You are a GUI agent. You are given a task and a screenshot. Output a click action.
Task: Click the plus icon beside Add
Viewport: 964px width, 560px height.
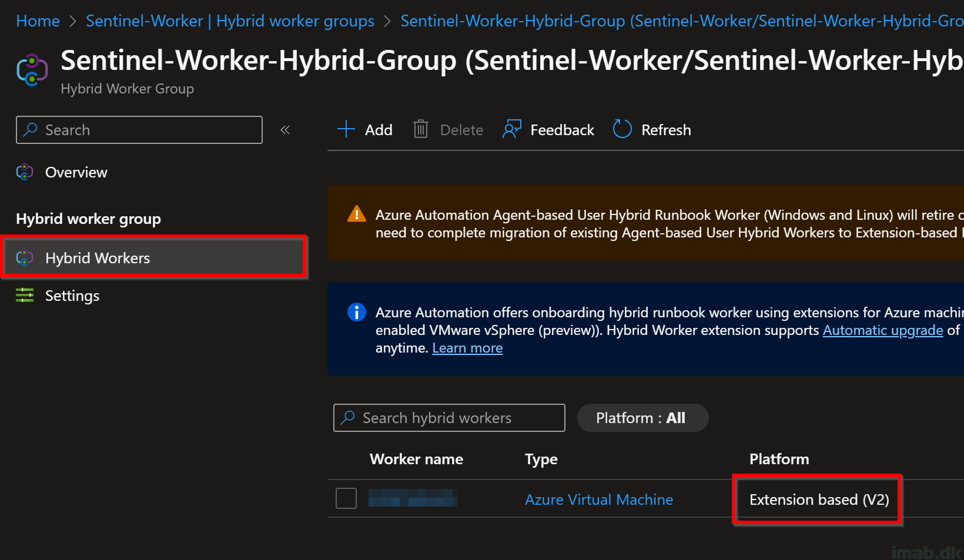tap(346, 129)
